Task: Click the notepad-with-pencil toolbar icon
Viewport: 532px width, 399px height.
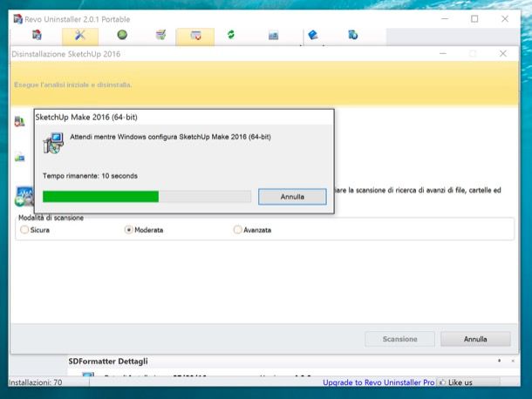Action: pyautogui.click(x=160, y=36)
